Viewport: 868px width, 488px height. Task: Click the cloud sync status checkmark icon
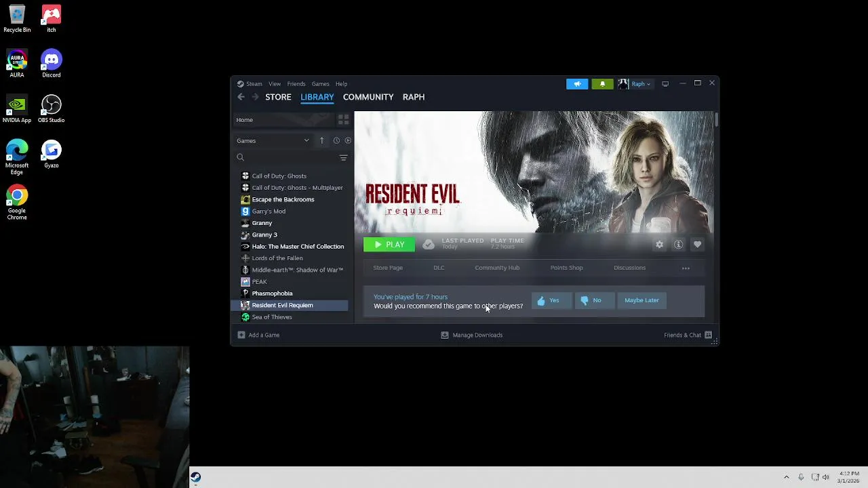(x=428, y=245)
